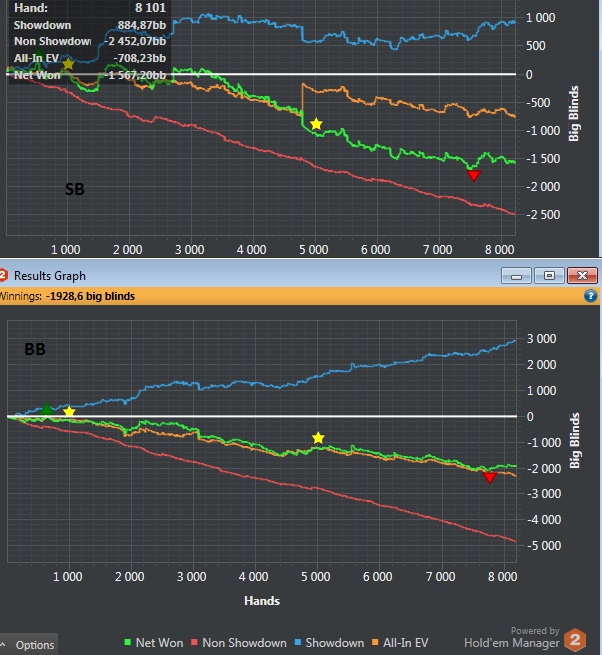Image resolution: width=602 pixels, height=655 pixels.
Task: Expand the Options panel at bottom left
Action: [x=28, y=645]
